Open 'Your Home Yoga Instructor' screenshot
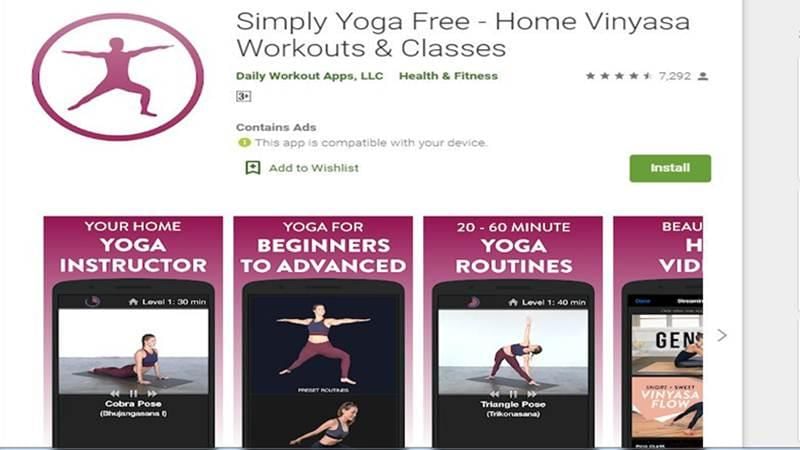Viewport: 800px width, 450px height. click(133, 332)
